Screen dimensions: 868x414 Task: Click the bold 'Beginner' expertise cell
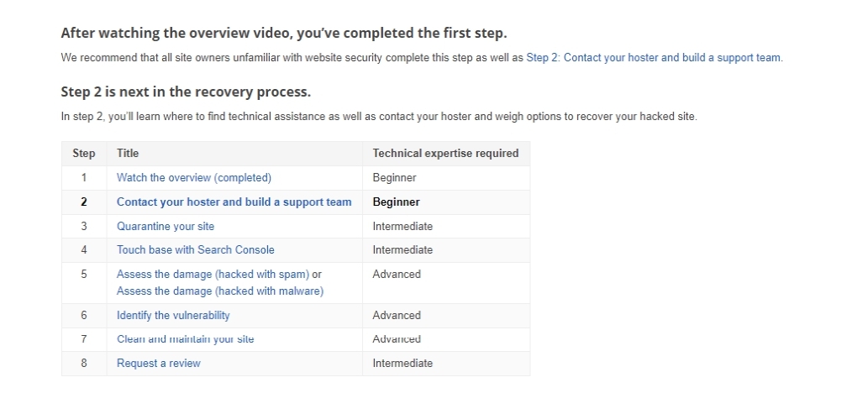(x=396, y=202)
